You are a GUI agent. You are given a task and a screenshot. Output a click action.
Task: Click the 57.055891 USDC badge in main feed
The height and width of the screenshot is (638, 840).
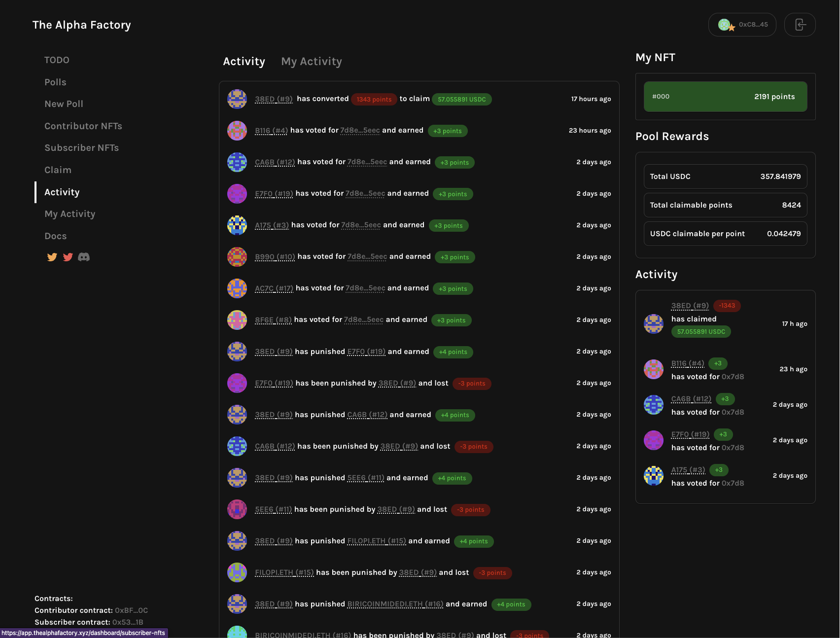[x=461, y=100]
